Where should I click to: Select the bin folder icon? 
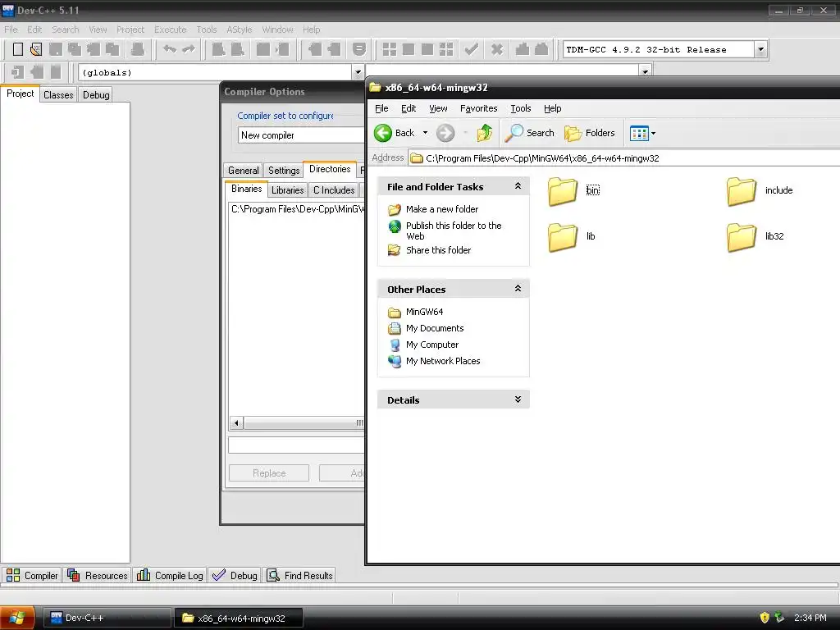(x=563, y=191)
